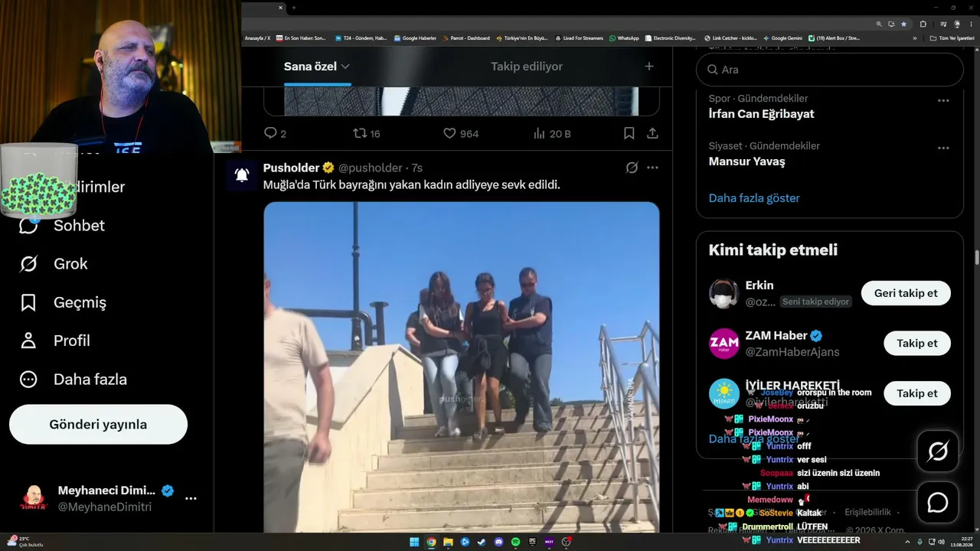Open the Muğla courthouse video thumbnail

tap(462, 367)
